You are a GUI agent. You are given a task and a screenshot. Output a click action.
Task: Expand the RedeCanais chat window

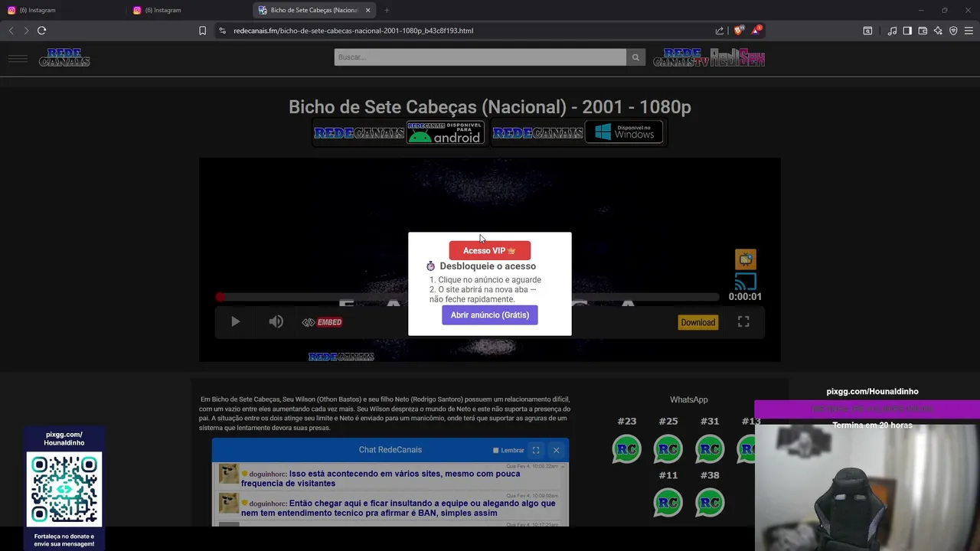coord(536,450)
